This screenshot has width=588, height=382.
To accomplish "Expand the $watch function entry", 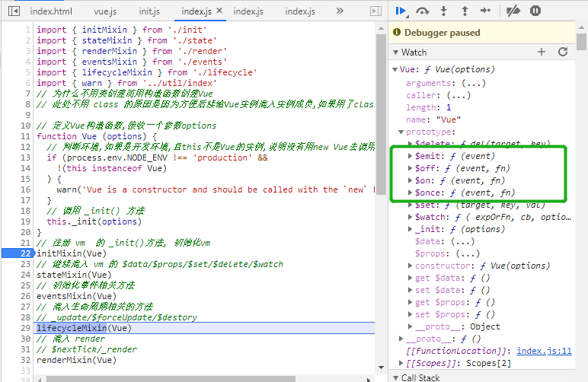I will 410,217.
